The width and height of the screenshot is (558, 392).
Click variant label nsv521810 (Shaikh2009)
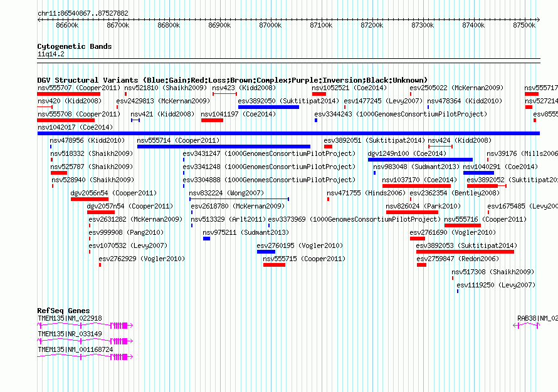[x=166, y=88]
